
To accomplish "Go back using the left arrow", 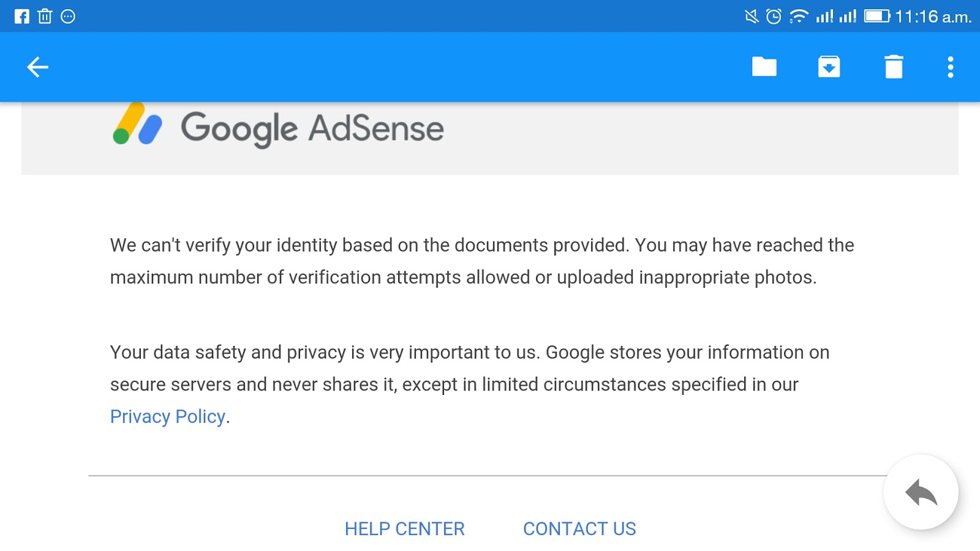I will click(37, 67).
